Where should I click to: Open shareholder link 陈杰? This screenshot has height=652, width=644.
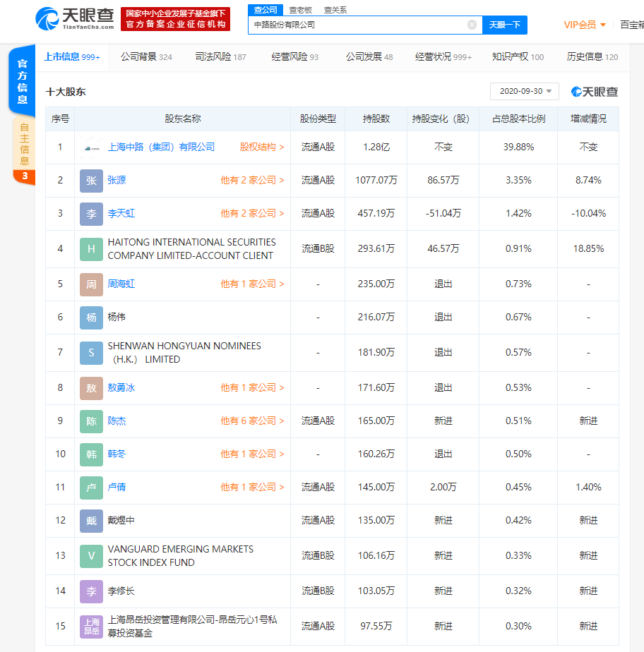tap(117, 421)
